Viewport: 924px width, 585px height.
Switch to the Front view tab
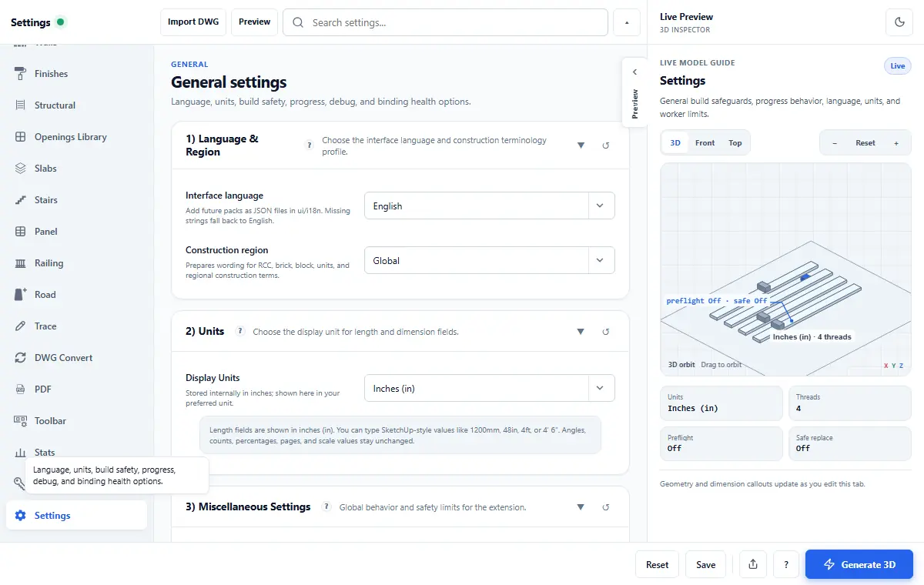click(705, 143)
